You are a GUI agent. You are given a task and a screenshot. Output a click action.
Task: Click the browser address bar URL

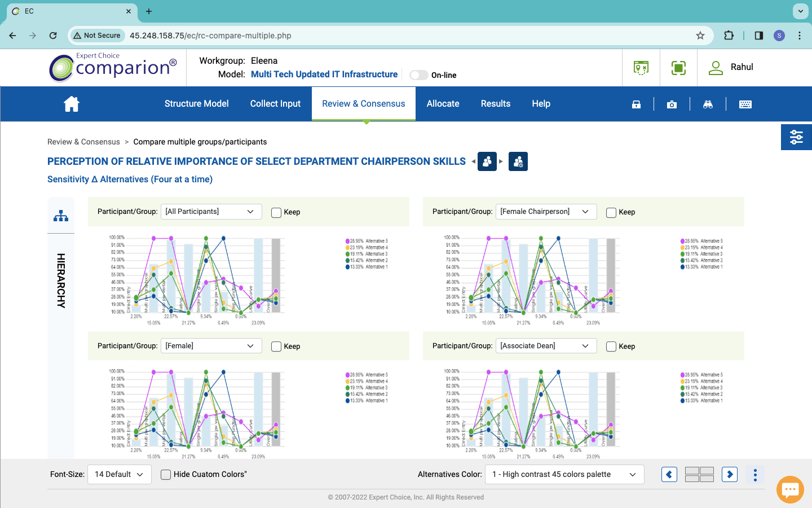coord(210,36)
